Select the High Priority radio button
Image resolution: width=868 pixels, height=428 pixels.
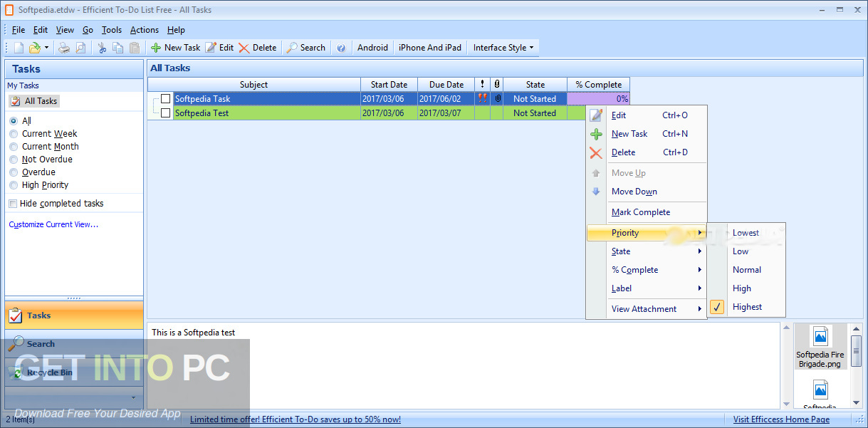coord(14,185)
